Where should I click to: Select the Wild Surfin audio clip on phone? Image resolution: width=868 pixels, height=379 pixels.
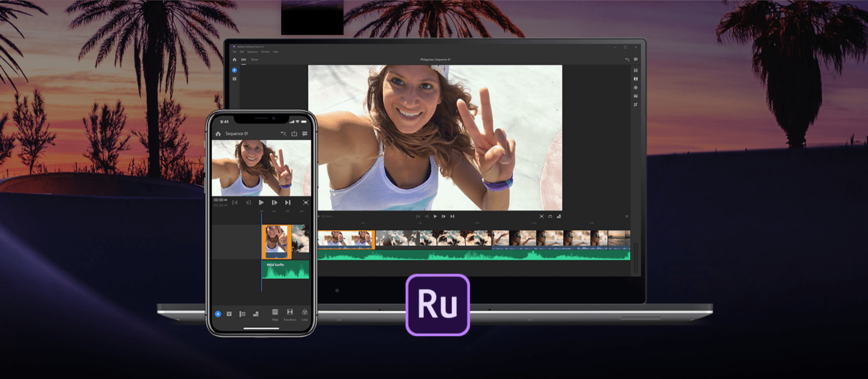tap(286, 270)
